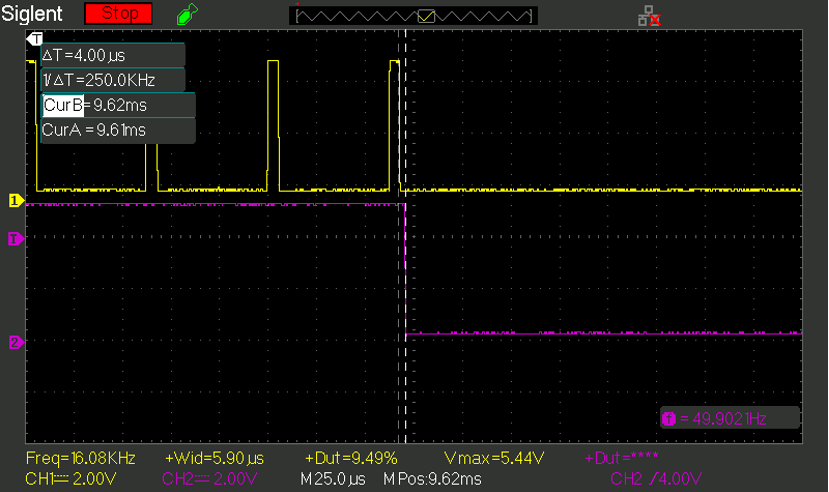Click the magenta channel 2 ground marker
The height and width of the screenshot is (492, 829).
pyautogui.click(x=16, y=342)
